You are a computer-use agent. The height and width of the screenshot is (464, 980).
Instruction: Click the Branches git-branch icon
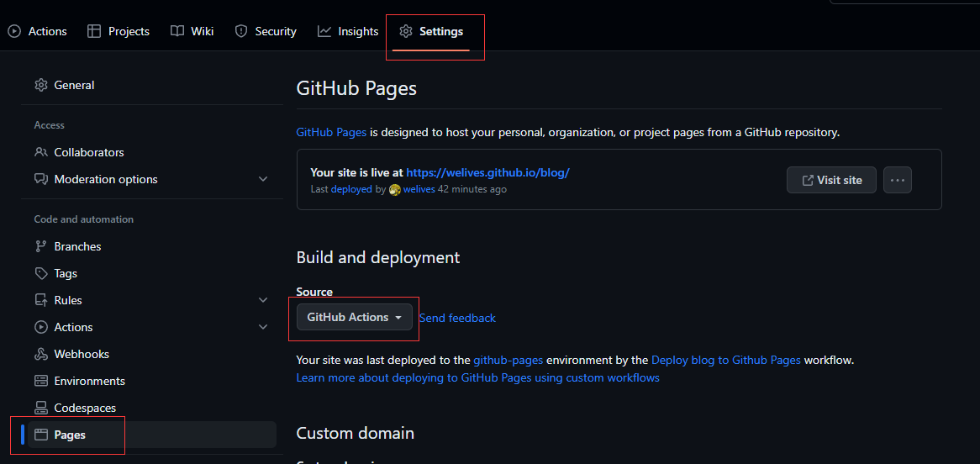pos(41,246)
